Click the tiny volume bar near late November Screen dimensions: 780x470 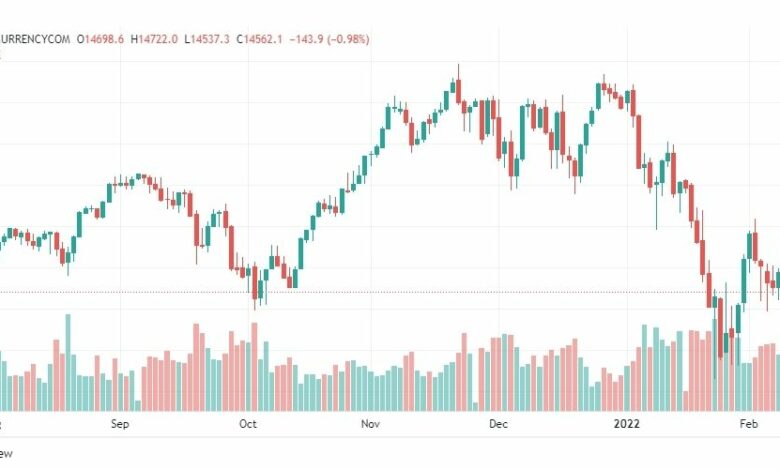pos(476,407)
